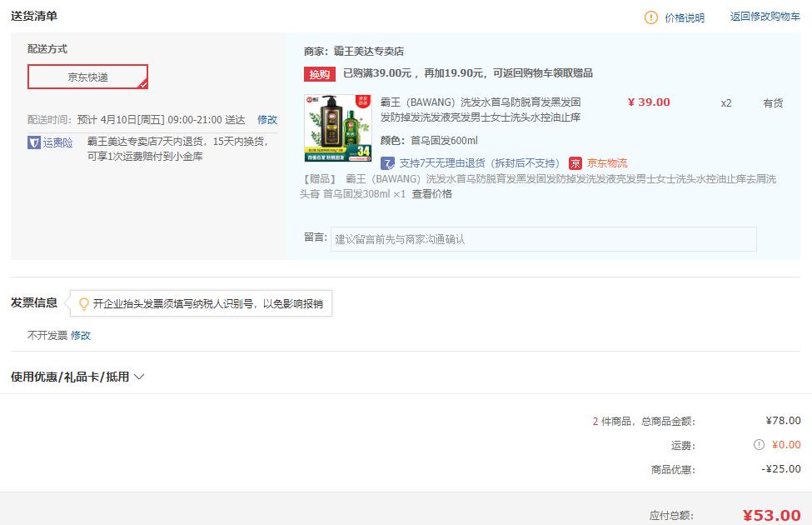This screenshot has height=525, width=812.
Task: Select 京东快递 delivery method
Action: tap(87, 77)
